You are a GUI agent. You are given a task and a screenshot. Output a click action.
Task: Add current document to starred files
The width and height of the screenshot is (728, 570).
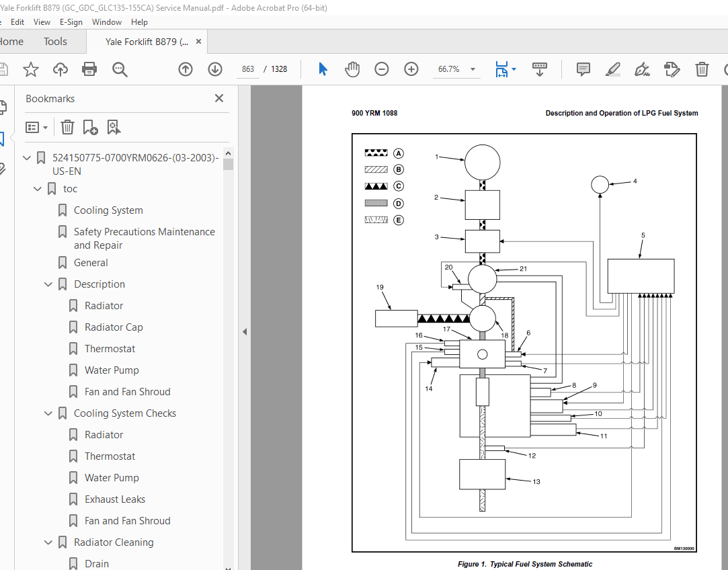coord(31,69)
